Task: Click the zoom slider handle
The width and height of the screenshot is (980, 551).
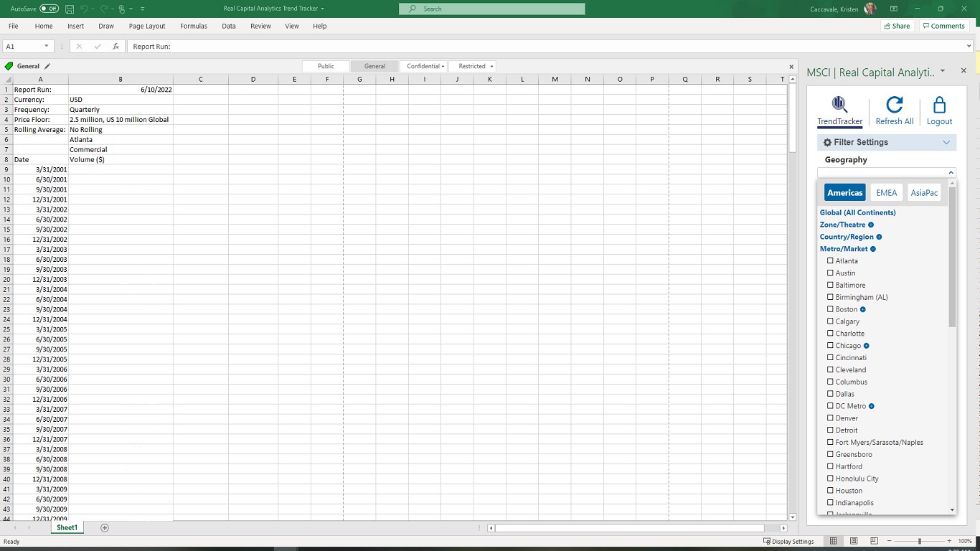Action: point(920,541)
